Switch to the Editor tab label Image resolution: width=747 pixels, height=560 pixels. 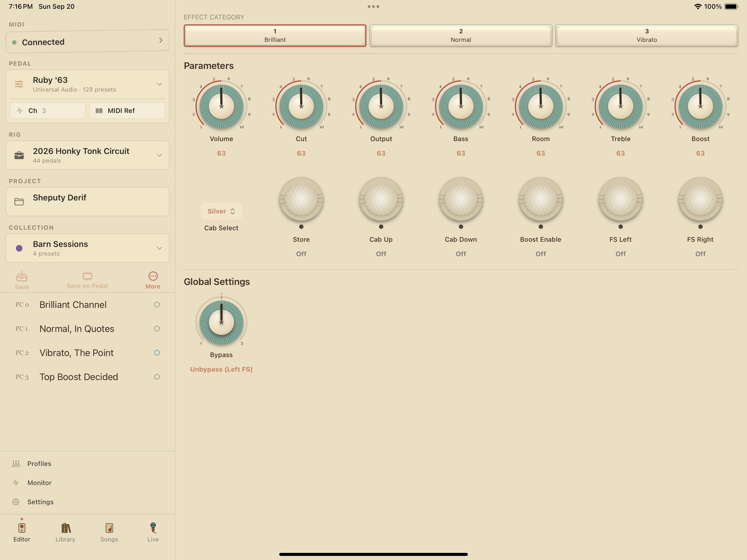coord(22,539)
